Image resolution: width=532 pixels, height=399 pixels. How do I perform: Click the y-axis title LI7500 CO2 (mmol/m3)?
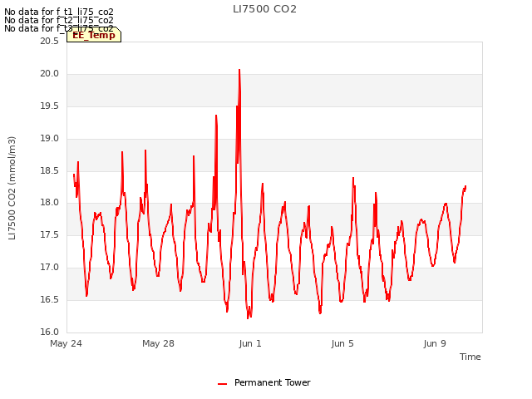(x=12, y=188)
